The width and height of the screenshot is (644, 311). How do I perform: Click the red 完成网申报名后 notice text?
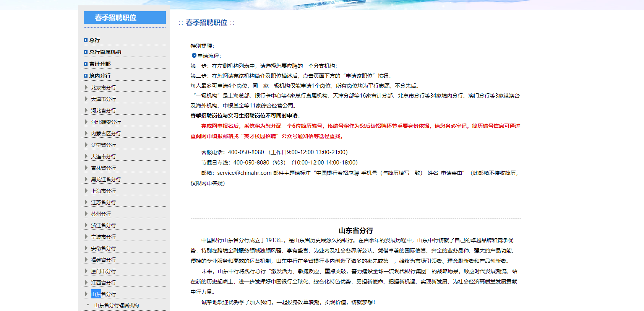point(355,131)
